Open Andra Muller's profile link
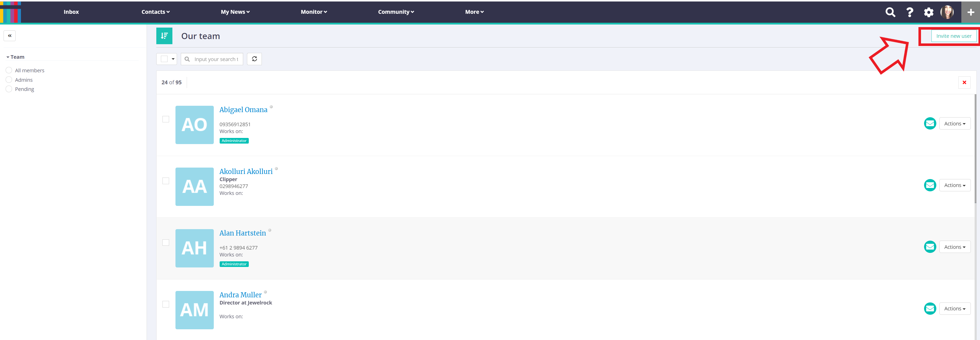Image resolution: width=980 pixels, height=340 pixels. pos(240,295)
